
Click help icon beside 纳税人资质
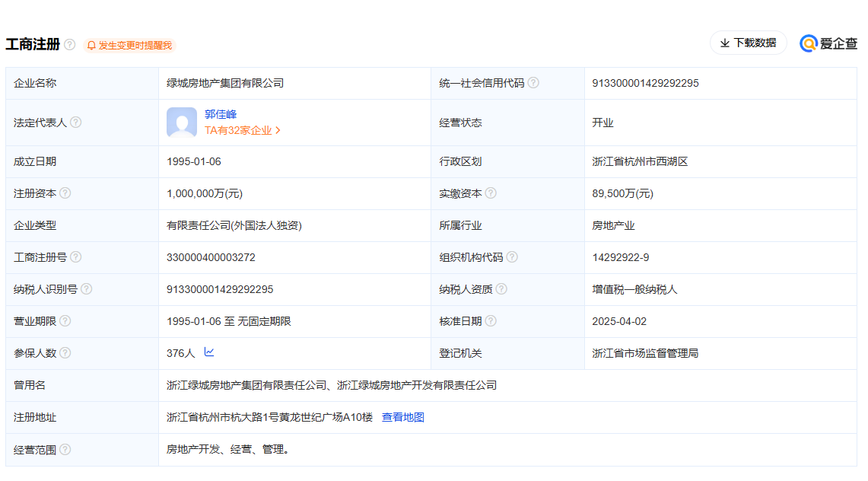pyautogui.click(x=501, y=289)
